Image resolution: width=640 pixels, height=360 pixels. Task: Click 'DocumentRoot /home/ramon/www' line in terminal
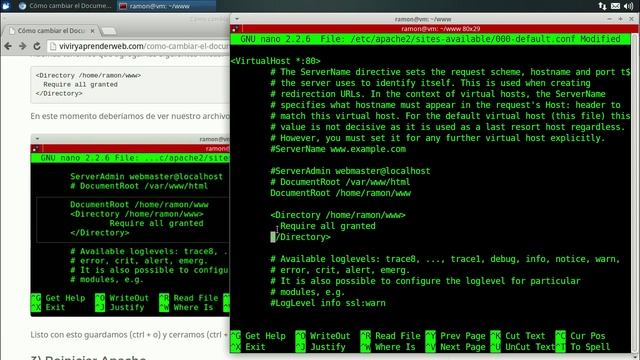point(340,193)
